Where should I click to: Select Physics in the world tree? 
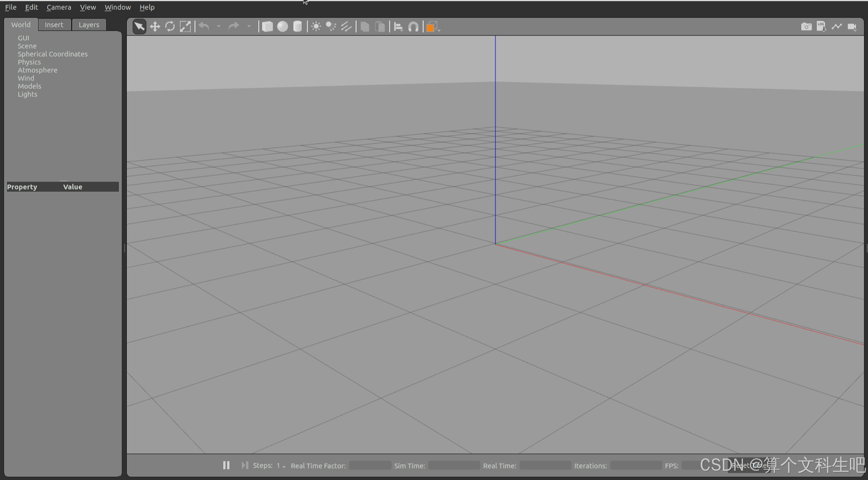pyautogui.click(x=29, y=62)
